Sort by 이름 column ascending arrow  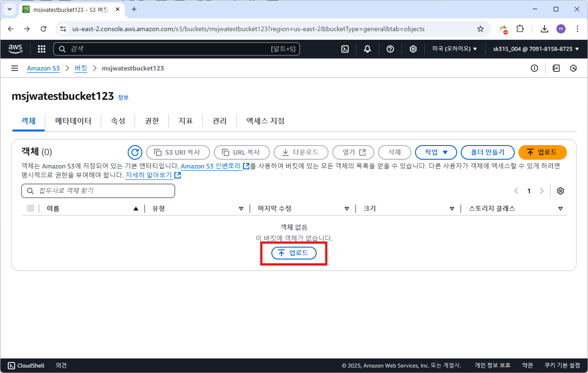click(x=135, y=209)
